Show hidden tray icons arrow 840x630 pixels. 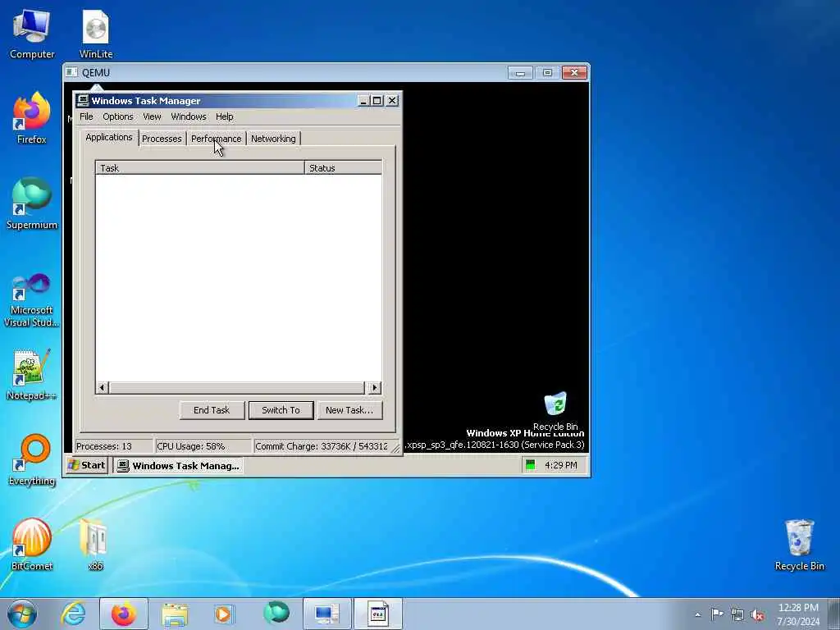point(697,614)
